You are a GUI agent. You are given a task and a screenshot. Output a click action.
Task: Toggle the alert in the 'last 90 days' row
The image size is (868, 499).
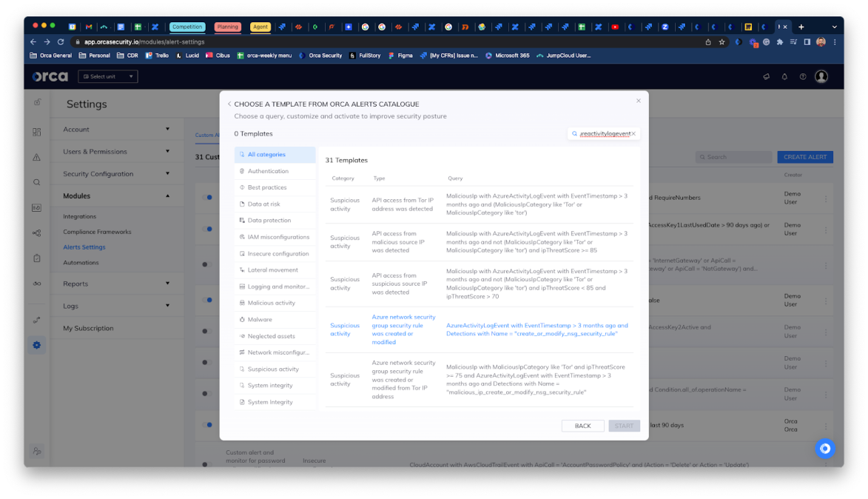click(208, 425)
